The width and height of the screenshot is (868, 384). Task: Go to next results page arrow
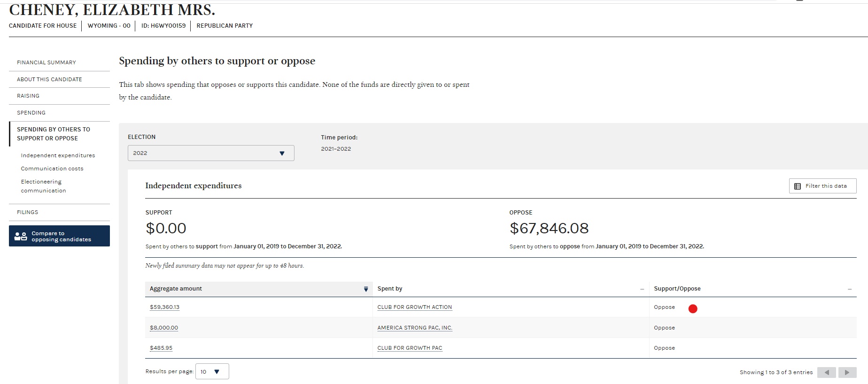[x=847, y=372]
